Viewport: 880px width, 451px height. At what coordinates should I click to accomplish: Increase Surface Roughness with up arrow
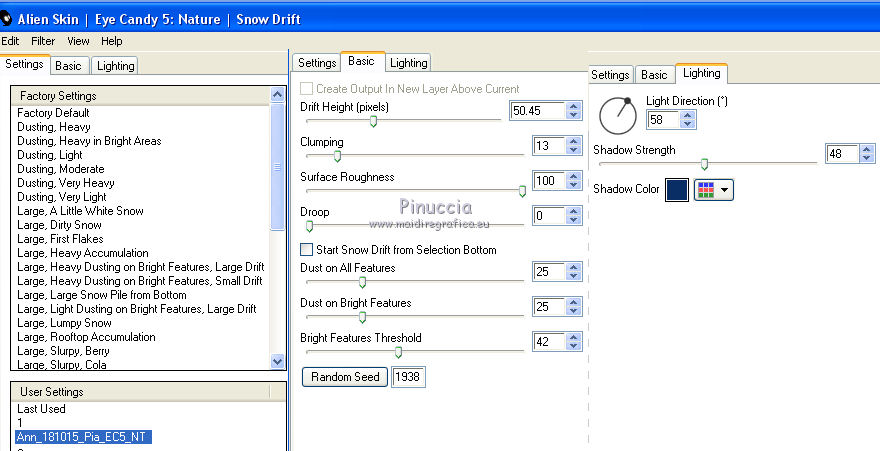click(x=573, y=176)
